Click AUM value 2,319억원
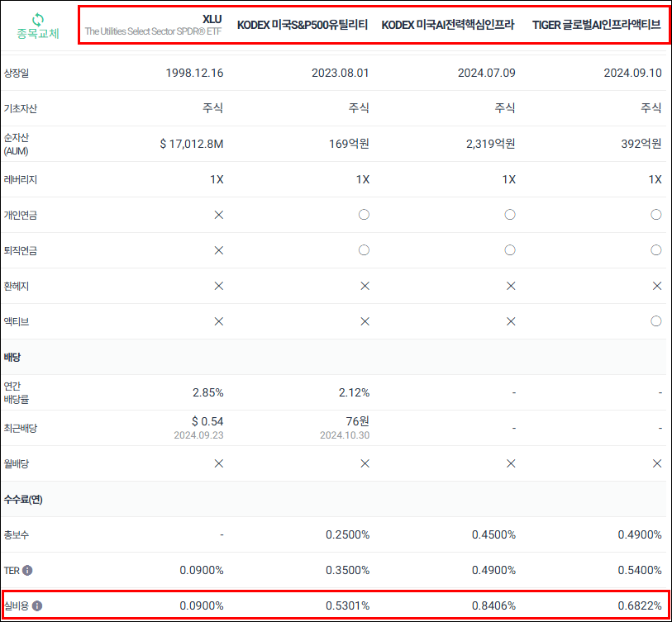This screenshot has width=672, height=622. click(491, 145)
